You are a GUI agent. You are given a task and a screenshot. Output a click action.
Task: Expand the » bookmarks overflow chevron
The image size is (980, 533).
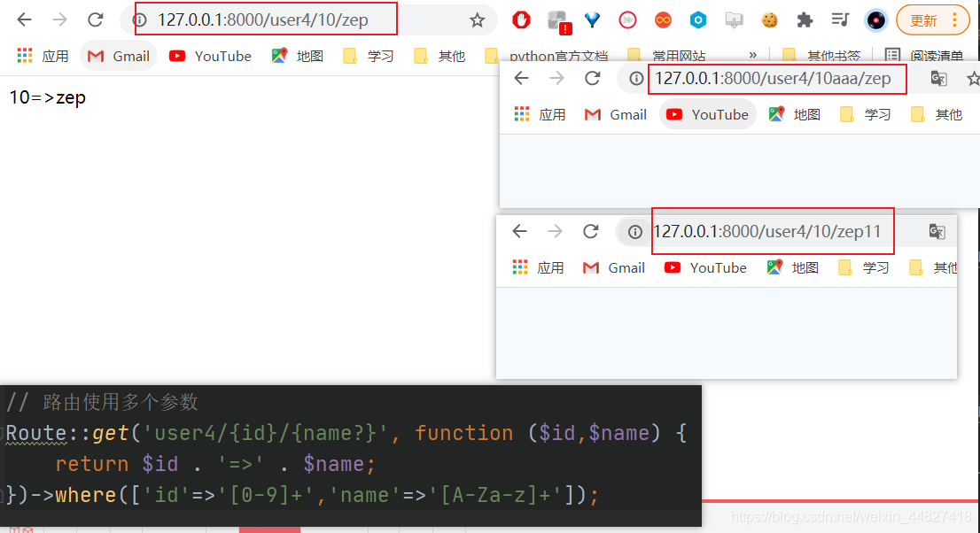tap(753, 55)
